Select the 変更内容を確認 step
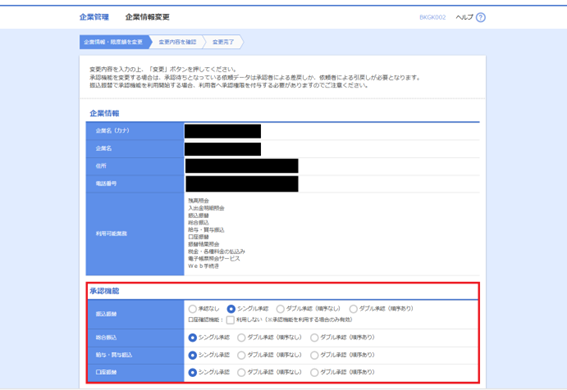Image resolution: width=567 pixels, height=390 pixels. coord(177,42)
